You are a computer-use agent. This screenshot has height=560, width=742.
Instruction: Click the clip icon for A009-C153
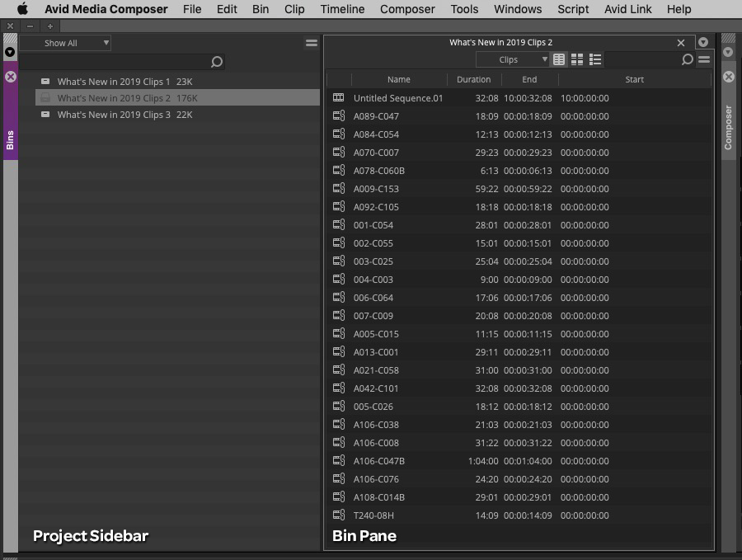pyautogui.click(x=338, y=188)
